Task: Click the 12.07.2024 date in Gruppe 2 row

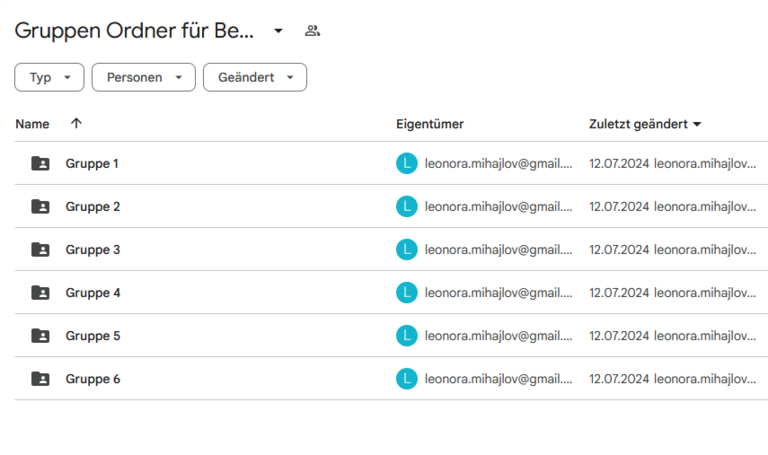Action: [x=619, y=207]
